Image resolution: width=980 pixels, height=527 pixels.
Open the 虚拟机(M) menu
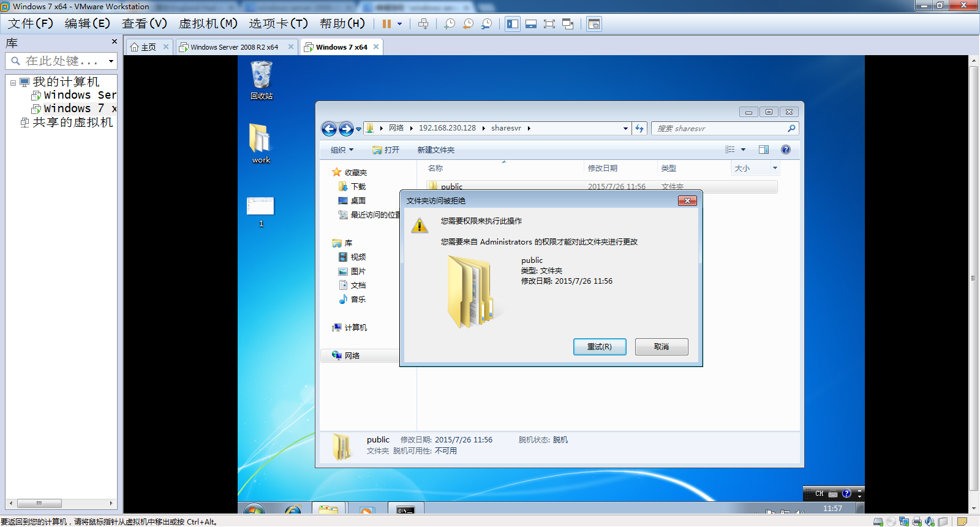(208, 23)
